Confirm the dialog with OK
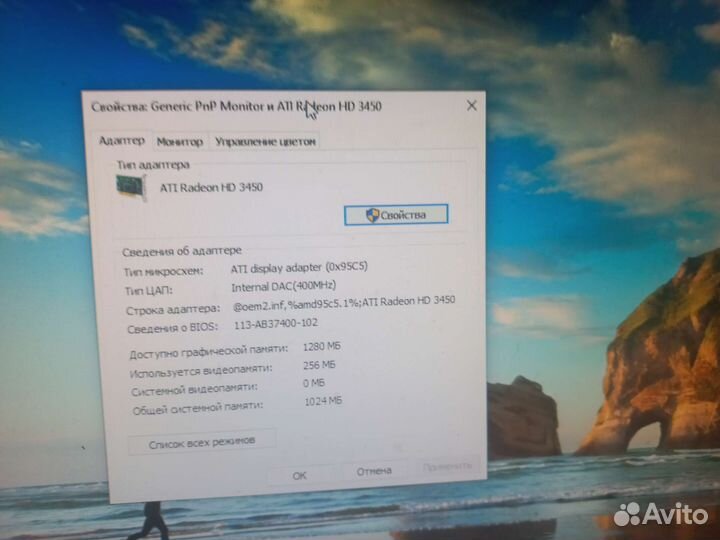The image size is (720, 540). (299, 475)
